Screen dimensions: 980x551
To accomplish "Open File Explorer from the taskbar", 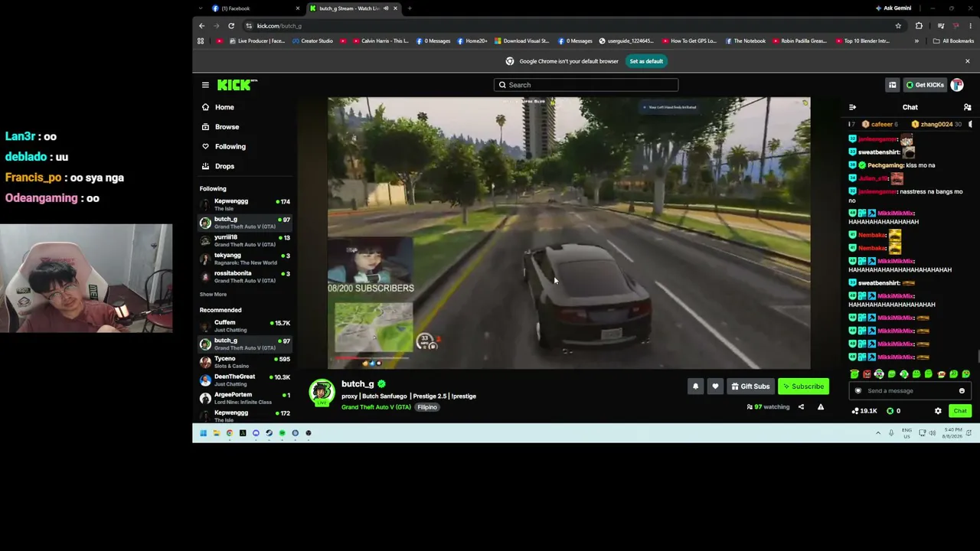I will [x=216, y=433].
